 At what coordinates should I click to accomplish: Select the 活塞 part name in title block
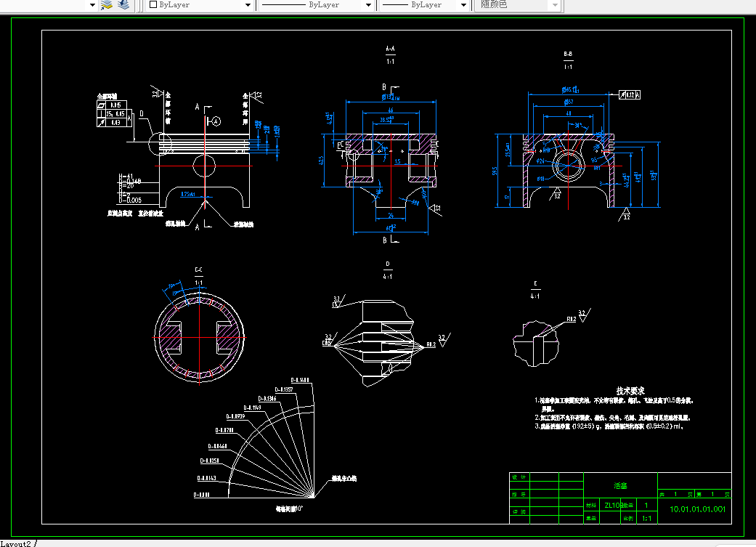[620, 486]
